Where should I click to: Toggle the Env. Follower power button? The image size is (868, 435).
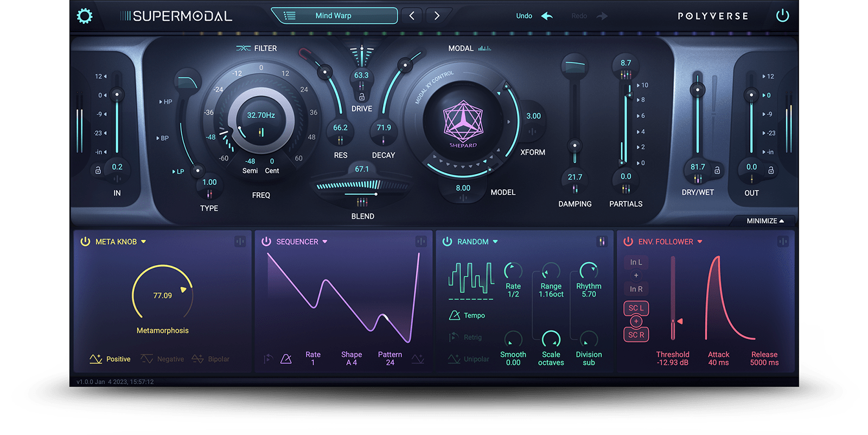628,242
